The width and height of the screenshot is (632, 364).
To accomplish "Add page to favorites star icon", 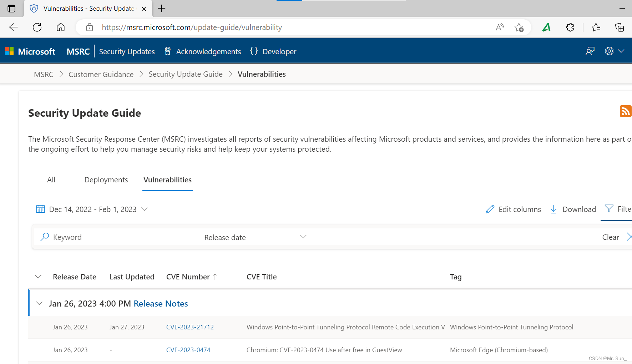I will pos(519,27).
